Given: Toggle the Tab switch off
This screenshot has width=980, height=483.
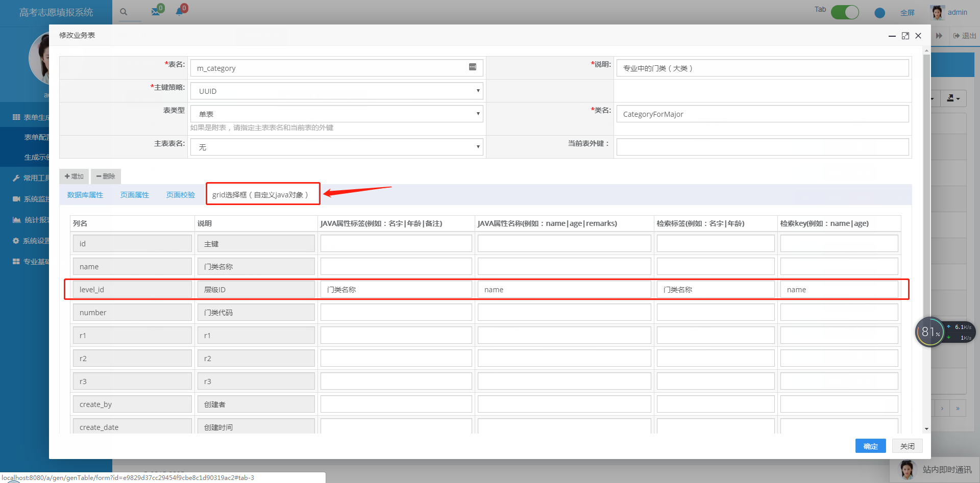Looking at the screenshot, I should 845,12.
